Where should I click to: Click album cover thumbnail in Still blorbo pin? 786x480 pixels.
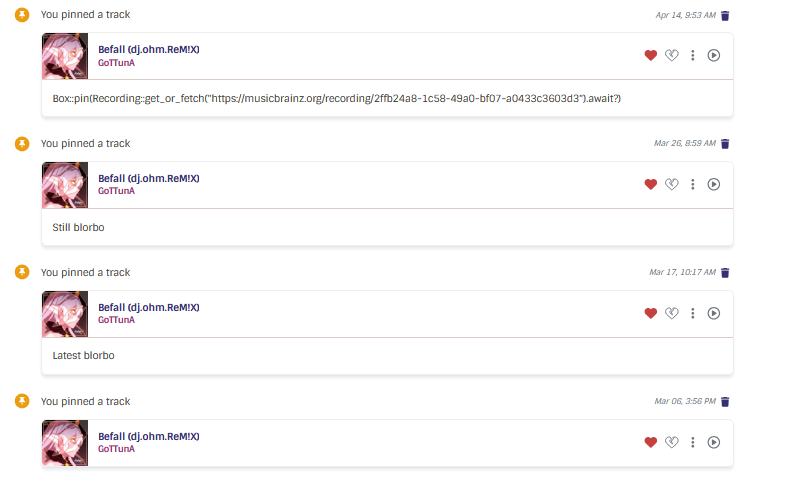coord(65,185)
